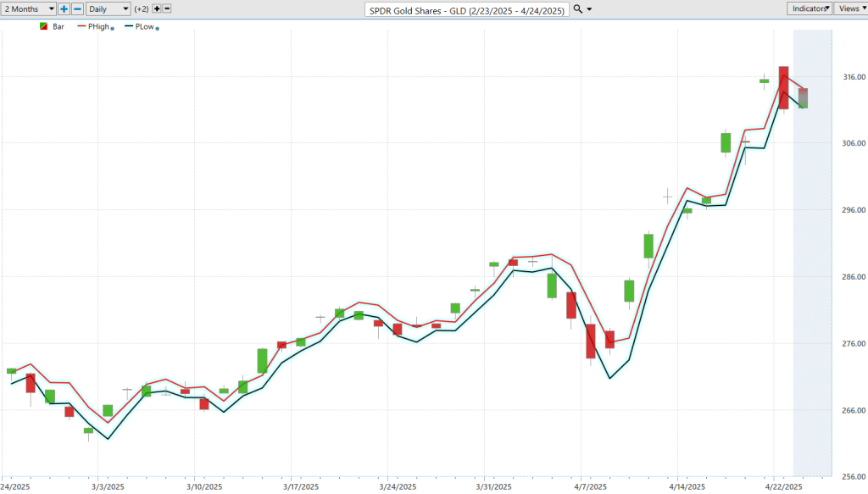Click the 4/14/2025 date axis label
The width and height of the screenshot is (868, 494).
point(687,487)
